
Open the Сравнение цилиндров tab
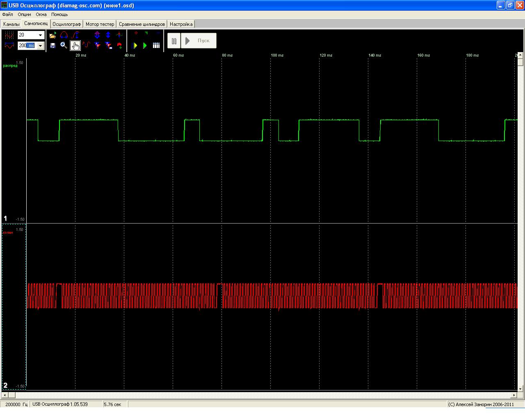pos(142,24)
